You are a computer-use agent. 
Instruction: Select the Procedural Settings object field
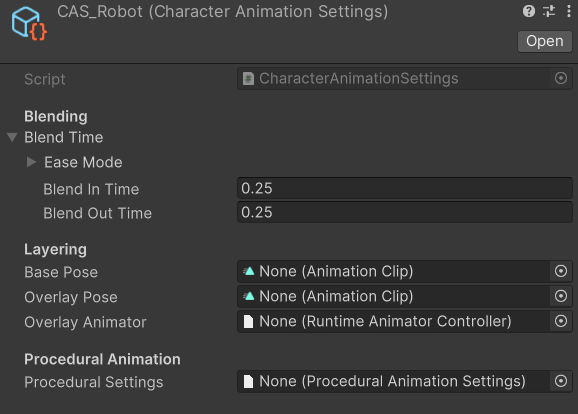pyautogui.click(x=393, y=381)
